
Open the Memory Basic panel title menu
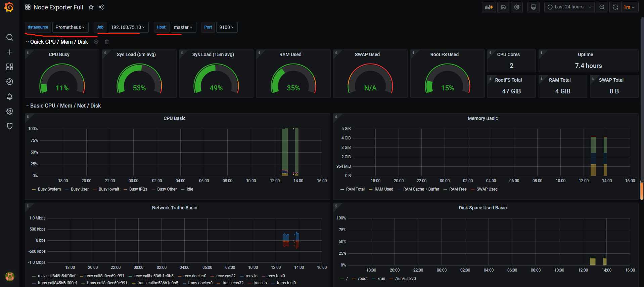click(483, 118)
